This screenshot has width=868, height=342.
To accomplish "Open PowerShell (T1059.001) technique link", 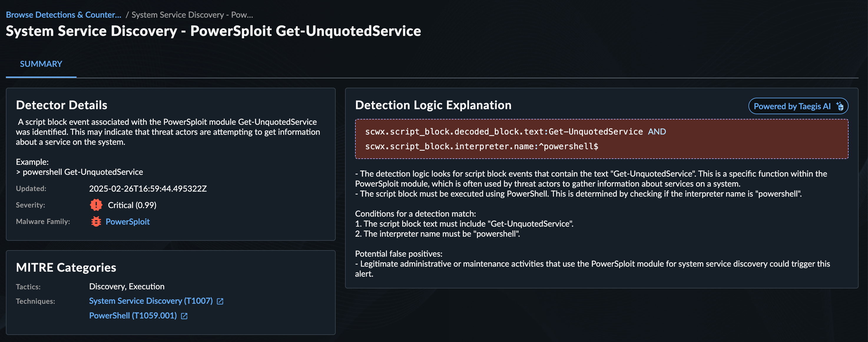I will click(x=133, y=316).
